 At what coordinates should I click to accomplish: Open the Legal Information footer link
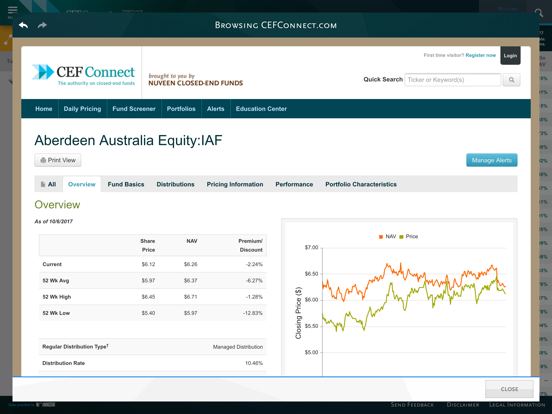[517, 405]
